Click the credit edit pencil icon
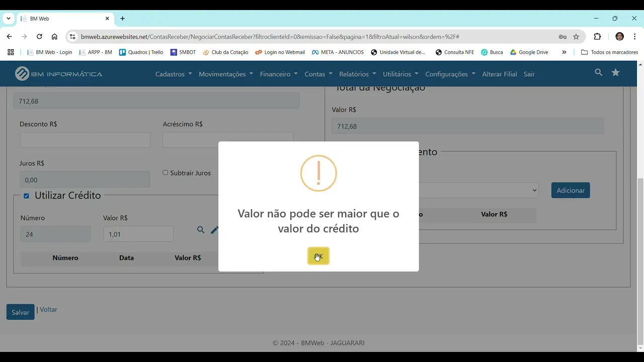Image resolution: width=644 pixels, height=362 pixels. [214, 230]
